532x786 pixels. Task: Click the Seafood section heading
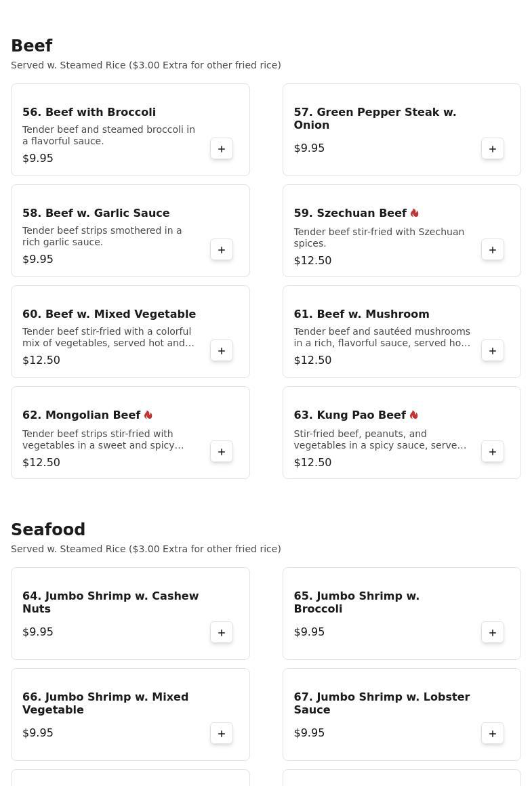point(48,529)
